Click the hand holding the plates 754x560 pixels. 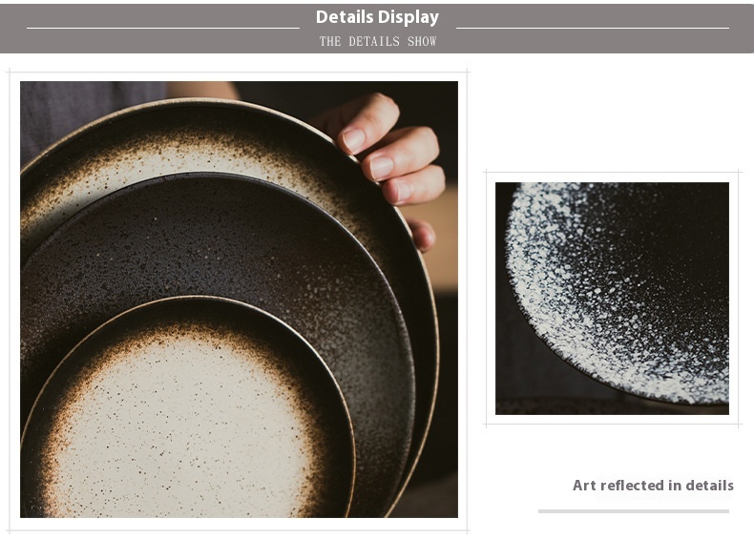[x=389, y=158]
